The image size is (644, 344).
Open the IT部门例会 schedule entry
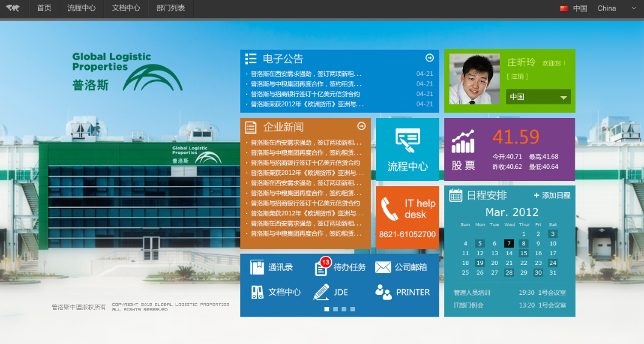510,305
